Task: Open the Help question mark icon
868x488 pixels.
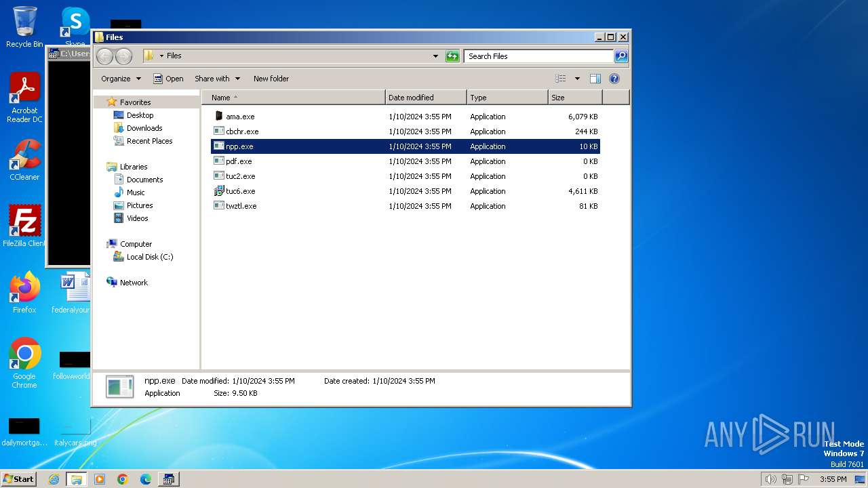Action: [614, 79]
